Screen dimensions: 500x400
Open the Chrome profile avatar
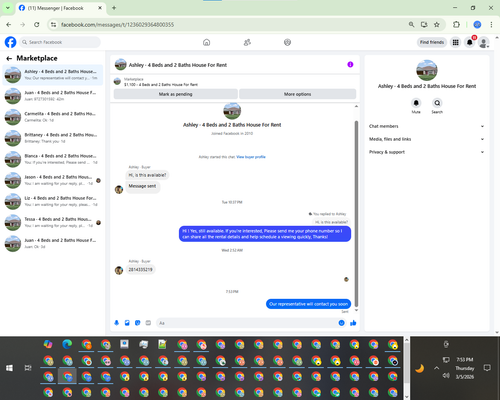tap(477, 25)
